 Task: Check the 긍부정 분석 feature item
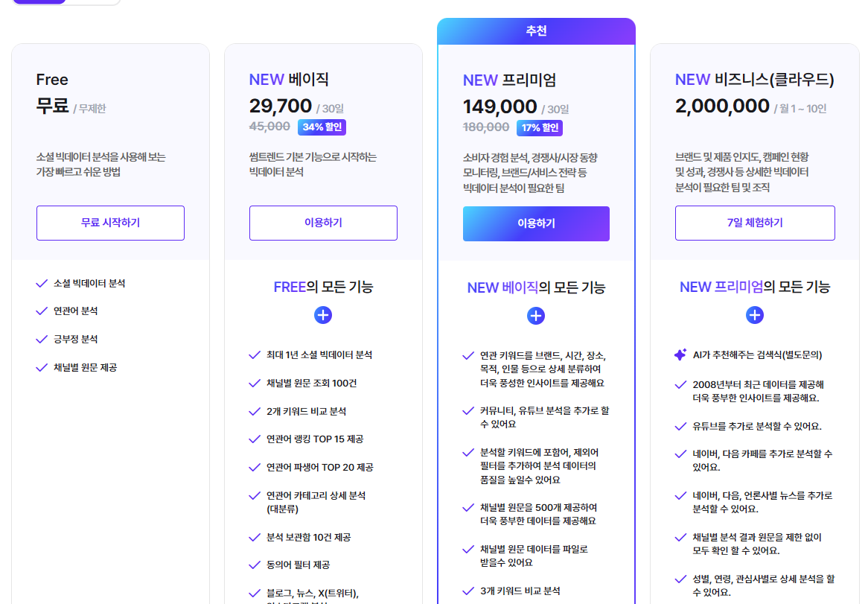click(40, 338)
